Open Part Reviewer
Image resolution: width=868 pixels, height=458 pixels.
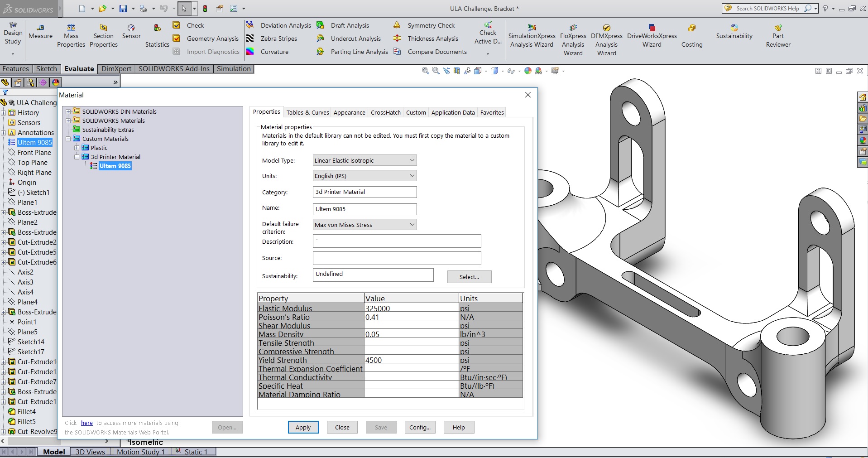[778, 36]
